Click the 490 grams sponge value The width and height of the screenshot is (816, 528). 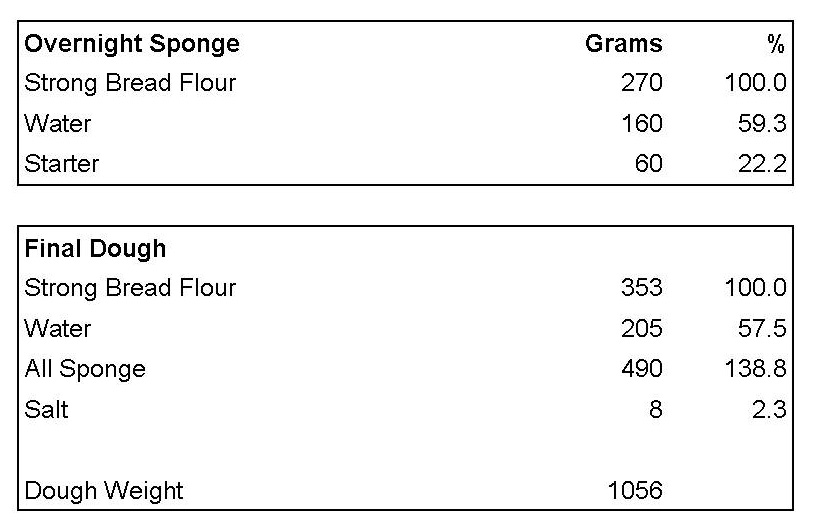(x=641, y=369)
